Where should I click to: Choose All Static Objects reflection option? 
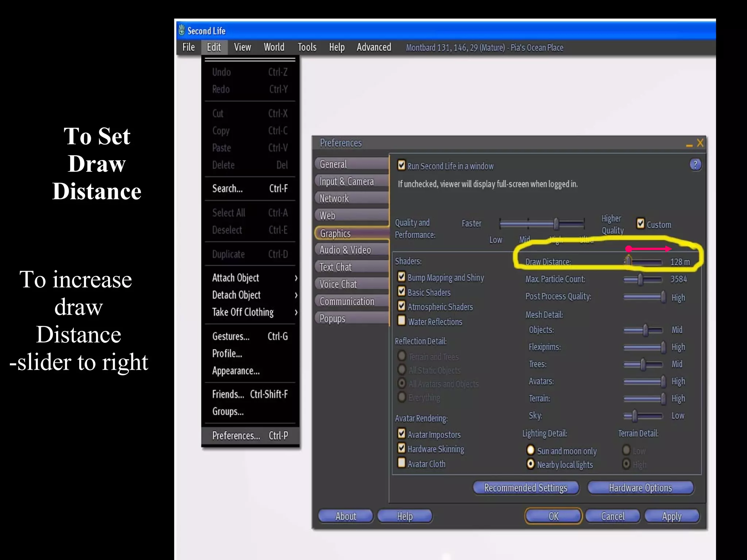click(x=402, y=369)
